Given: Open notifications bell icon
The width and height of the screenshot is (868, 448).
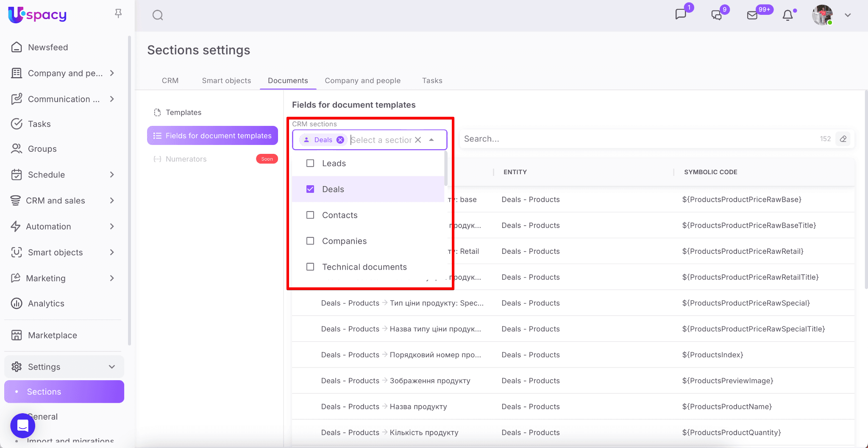Looking at the screenshot, I should pyautogui.click(x=787, y=15).
